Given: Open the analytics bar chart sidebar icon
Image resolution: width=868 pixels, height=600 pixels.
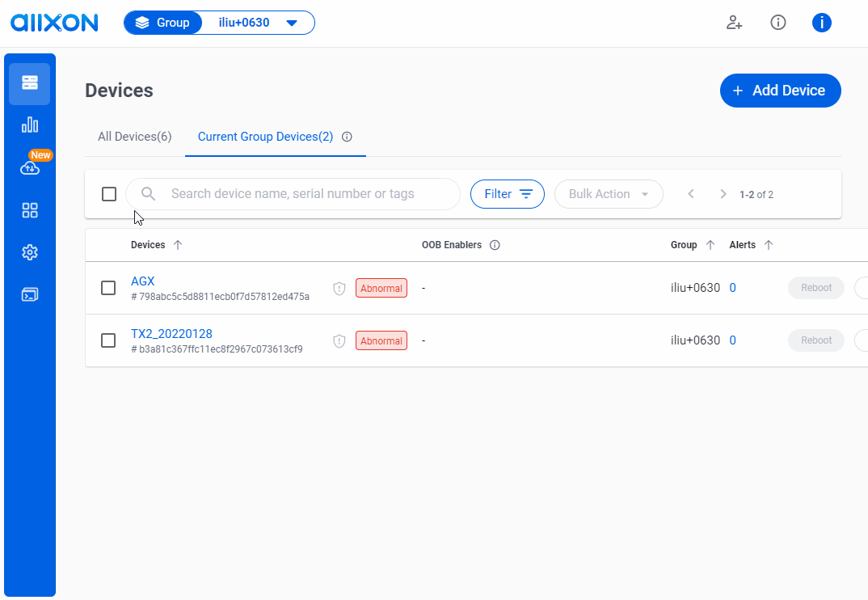Looking at the screenshot, I should click(x=30, y=125).
